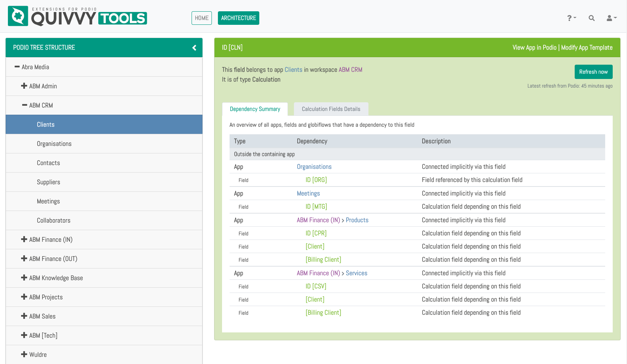The width and height of the screenshot is (627, 364).
Task: Open the ID [CSV] field link
Action: 316,287
